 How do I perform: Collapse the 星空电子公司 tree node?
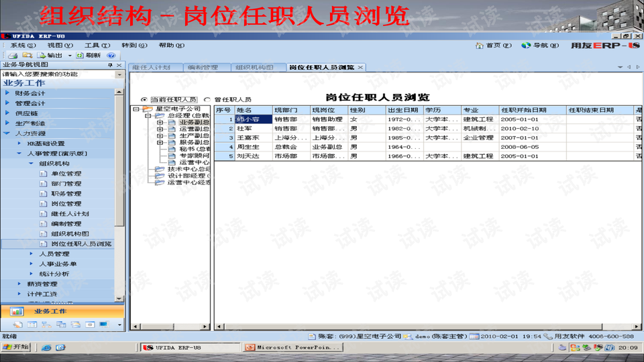pyautogui.click(x=136, y=109)
